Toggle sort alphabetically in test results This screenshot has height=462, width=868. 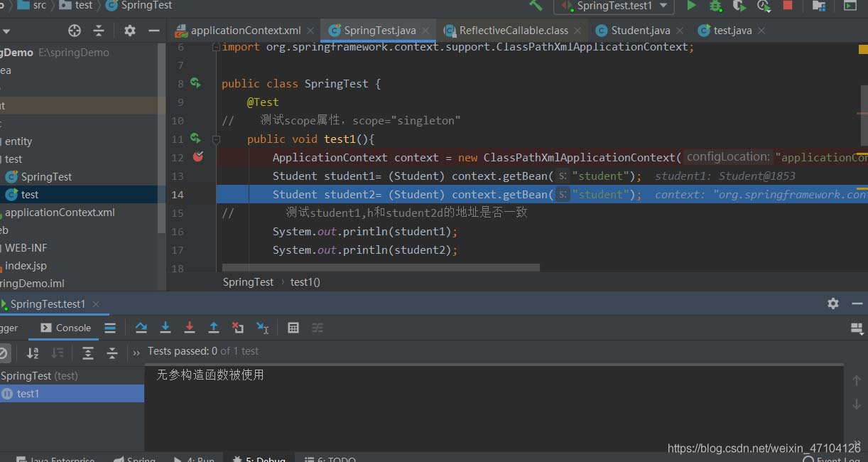[x=33, y=353]
